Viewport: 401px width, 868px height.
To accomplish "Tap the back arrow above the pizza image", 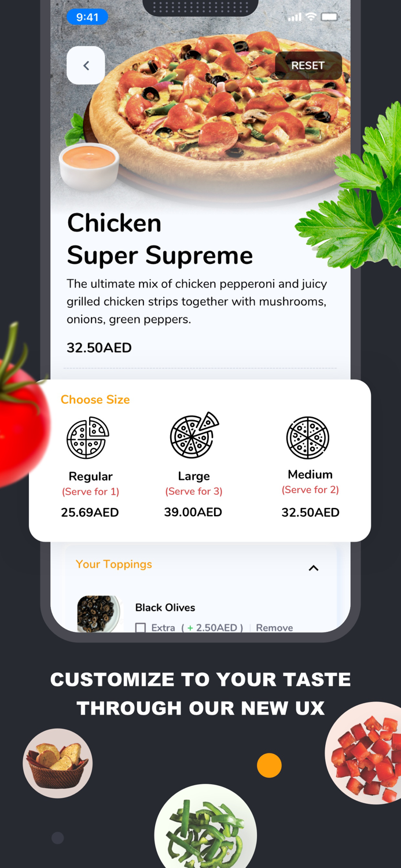I will tap(86, 65).
